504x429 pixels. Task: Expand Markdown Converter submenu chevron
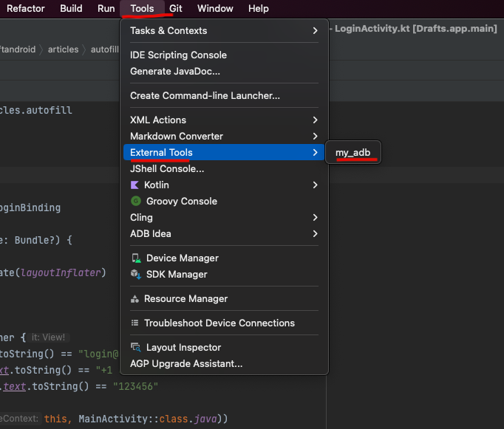coord(315,136)
